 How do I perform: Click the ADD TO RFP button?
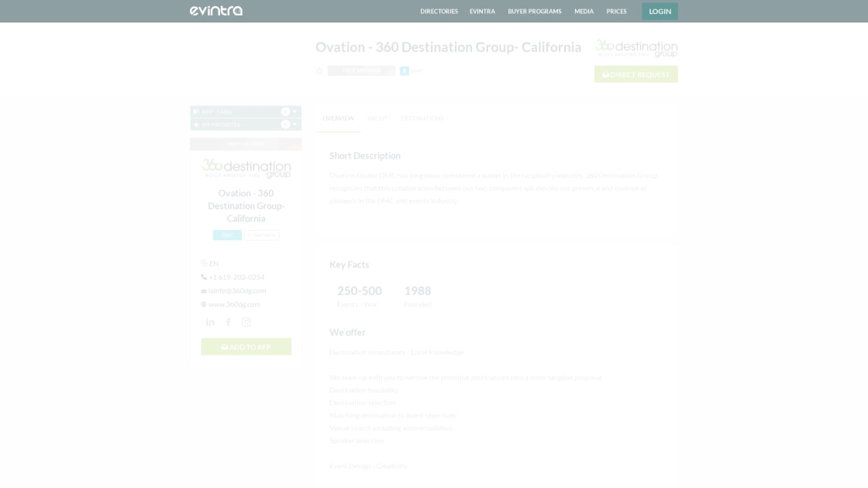click(x=246, y=346)
